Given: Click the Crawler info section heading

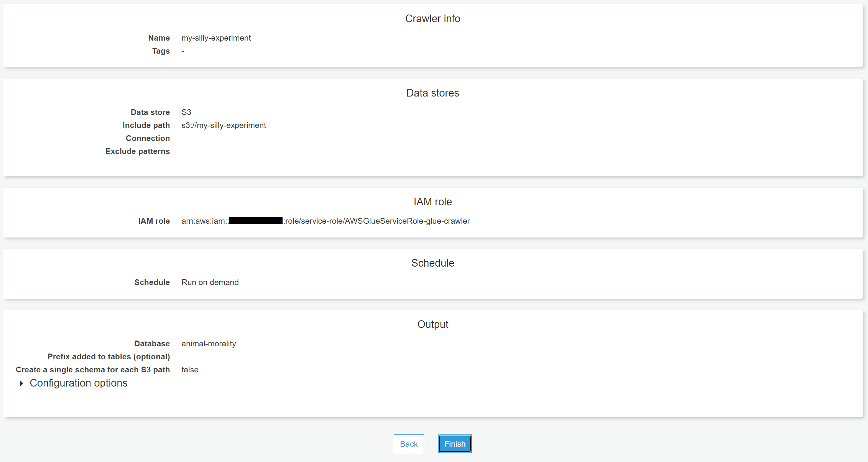Looking at the screenshot, I should [x=432, y=19].
